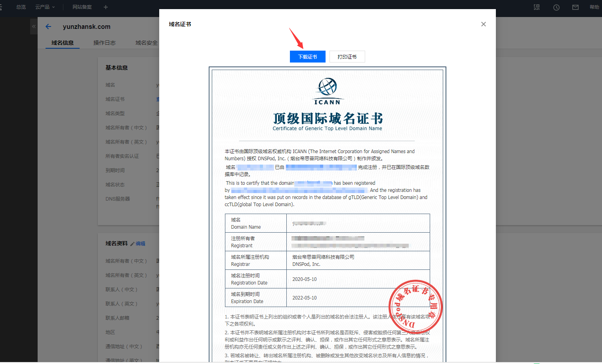Click the plus icon in the top bar
Screen dimensions: 602x364
[105, 7]
